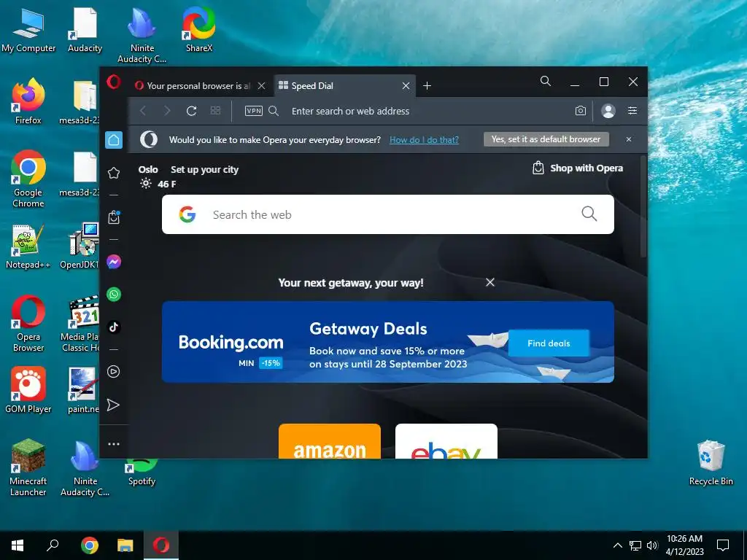Launch TikTok from the Opera sidebar
This screenshot has width=747, height=560.
114,327
